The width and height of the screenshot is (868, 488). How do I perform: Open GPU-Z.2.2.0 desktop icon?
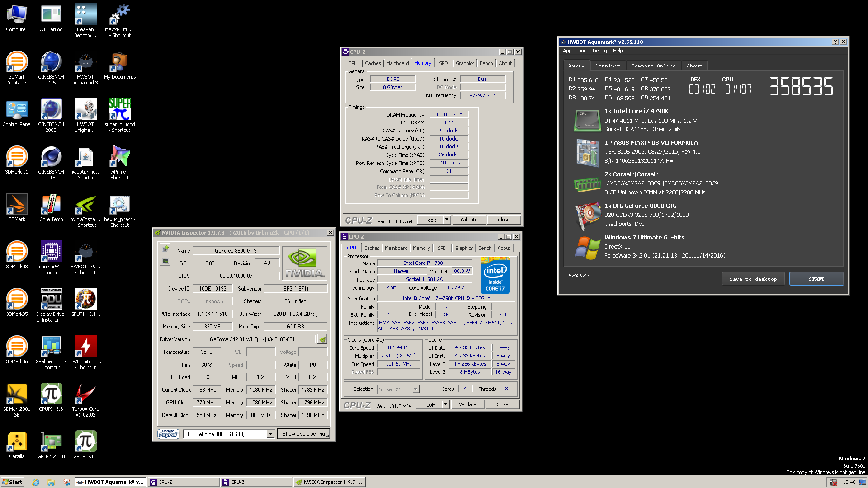pos(51,445)
